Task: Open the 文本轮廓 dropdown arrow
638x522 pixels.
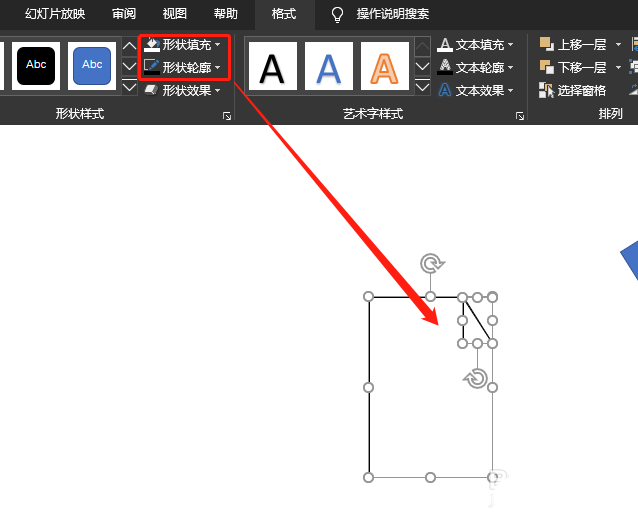Action: [x=511, y=67]
